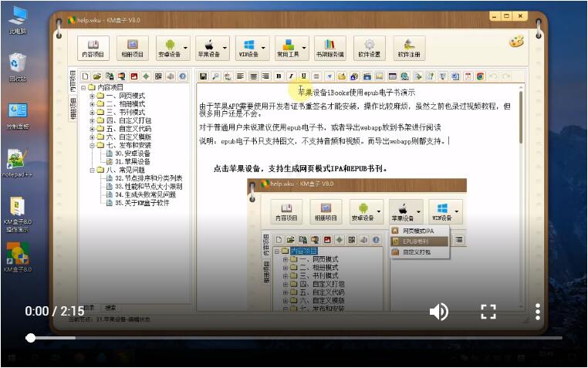Screen dimensions: 588x368
Task: Click the blue help icon above tree
Action: [x=183, y=76]
